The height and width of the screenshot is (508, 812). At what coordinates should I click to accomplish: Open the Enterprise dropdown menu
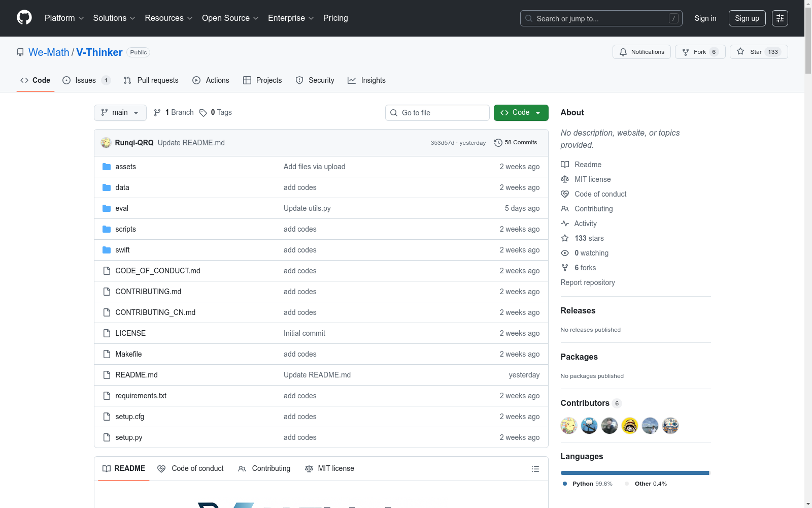point(291,18)
